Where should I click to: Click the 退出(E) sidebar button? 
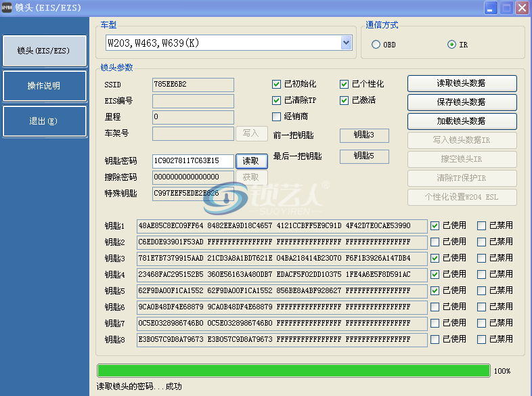point(45,121)
